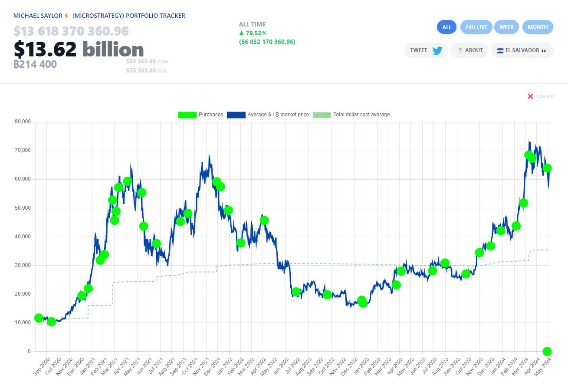
Task: Select the ALL time range tab
Action: 447,27
